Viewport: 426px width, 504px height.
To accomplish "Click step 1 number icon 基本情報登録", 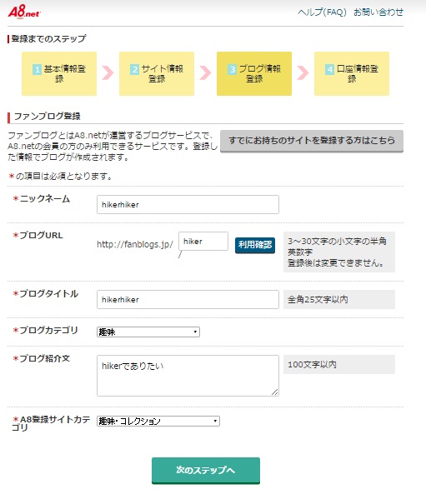I will 37,69.
